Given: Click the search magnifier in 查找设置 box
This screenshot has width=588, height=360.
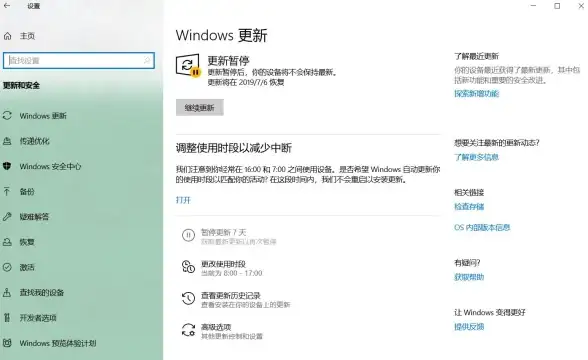Looking at the screenshot, I should (x=147, y=60).
